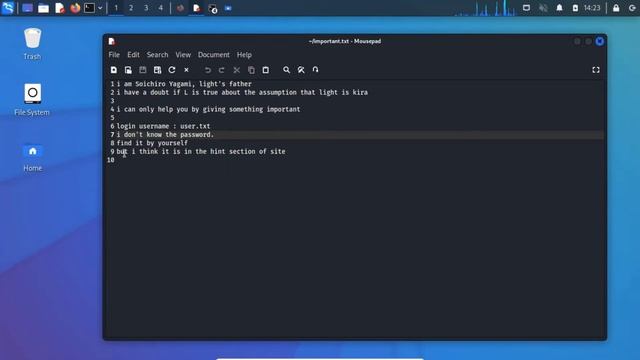640x360 pixels.
Task: Click the Paste clipboard toolbar icon
Action: pos(266,70)
